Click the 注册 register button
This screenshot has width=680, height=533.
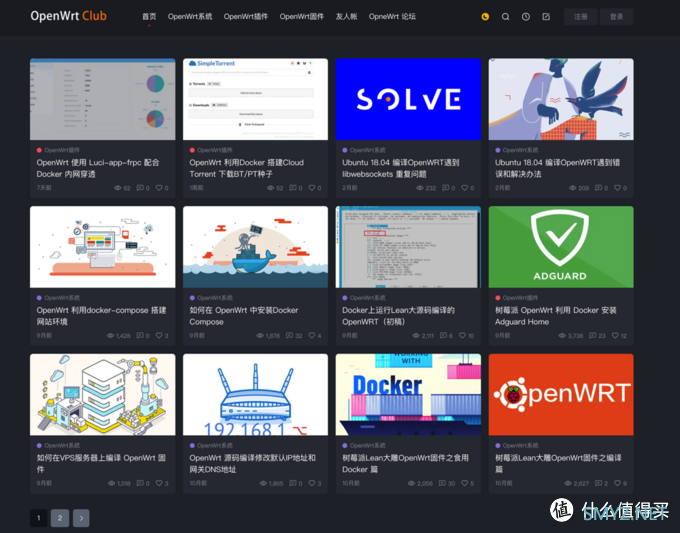[581, 17]
